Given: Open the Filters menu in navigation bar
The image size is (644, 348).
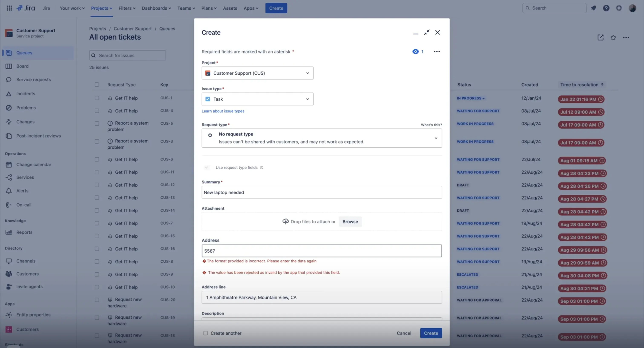Looking at the screenshot, I should [127, 8].
